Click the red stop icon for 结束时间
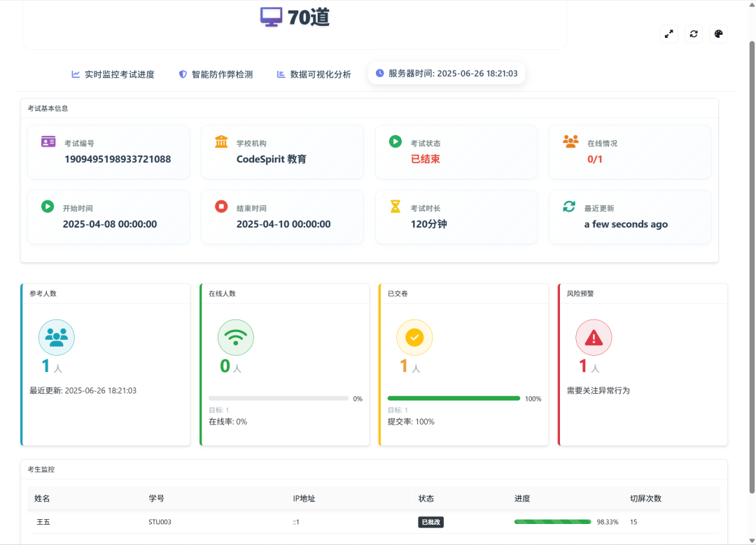This screenshot has height=545, width=756. click(221, 207)
